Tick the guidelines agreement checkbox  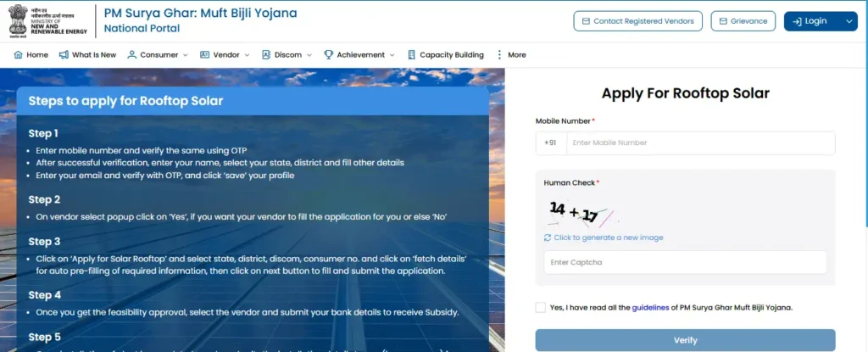point(540,307)
